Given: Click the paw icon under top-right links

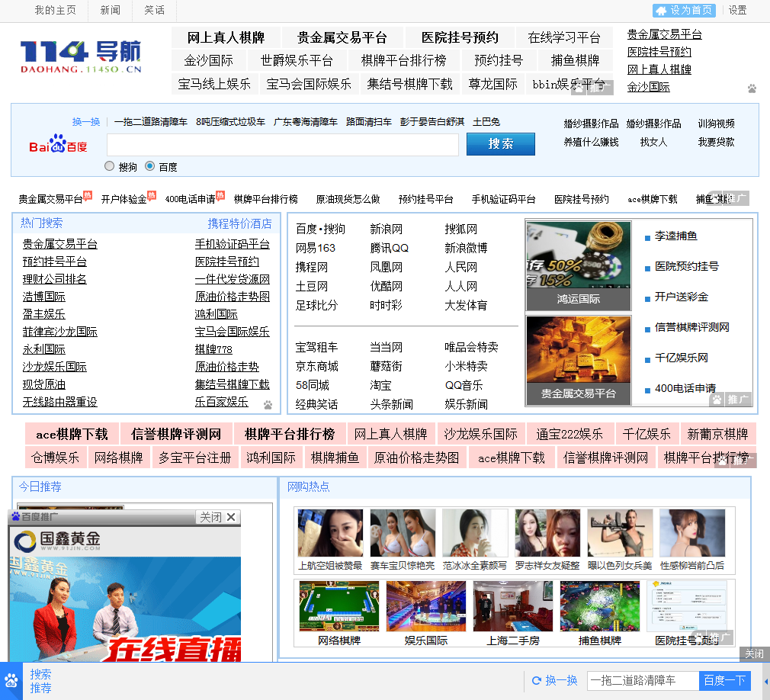Looking at the screenshot, I should (x=752, y=88).
